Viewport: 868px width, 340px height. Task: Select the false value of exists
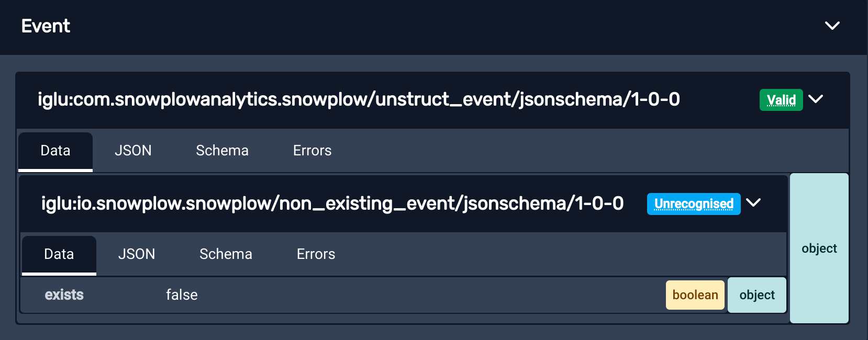pos(181,294)
